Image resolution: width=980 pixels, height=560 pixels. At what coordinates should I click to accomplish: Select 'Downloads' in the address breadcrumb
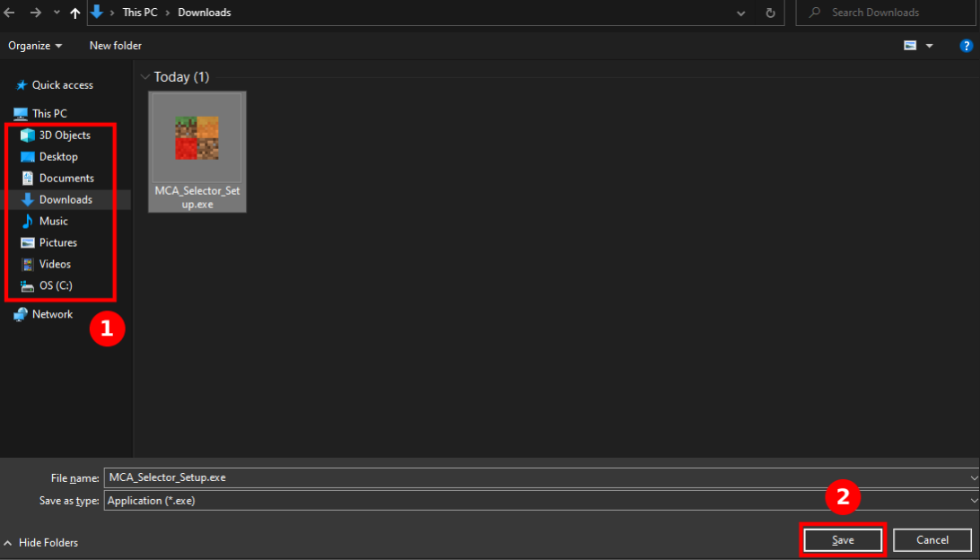(x=205, y=13)
